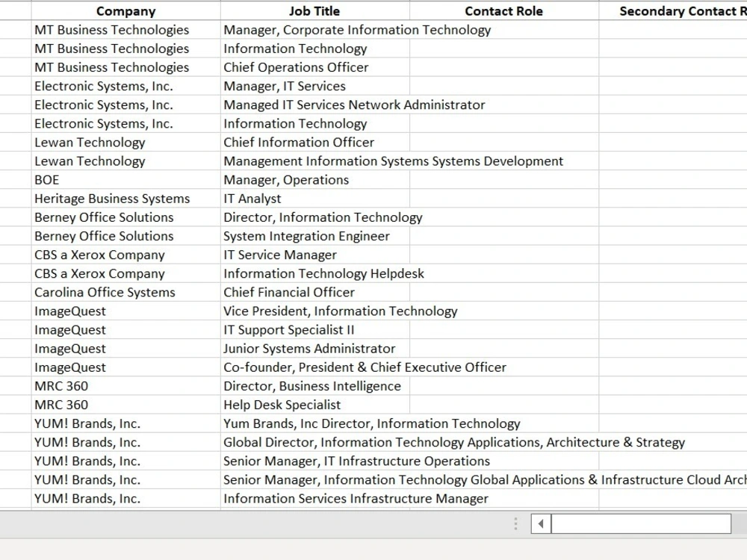Click the 'Global Director, Information Technology Applications' cell
This screenshot has height=560, width=747.
point(314,442)
